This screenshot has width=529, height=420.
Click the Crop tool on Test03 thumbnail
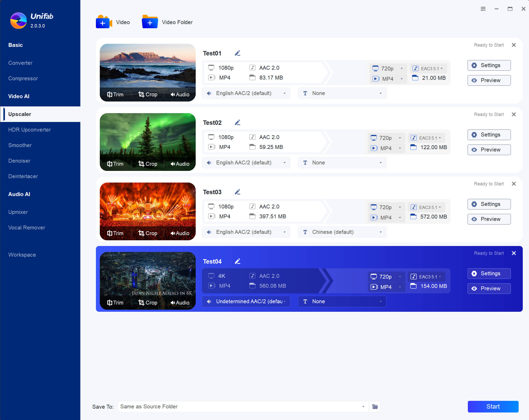click(148, 233)
